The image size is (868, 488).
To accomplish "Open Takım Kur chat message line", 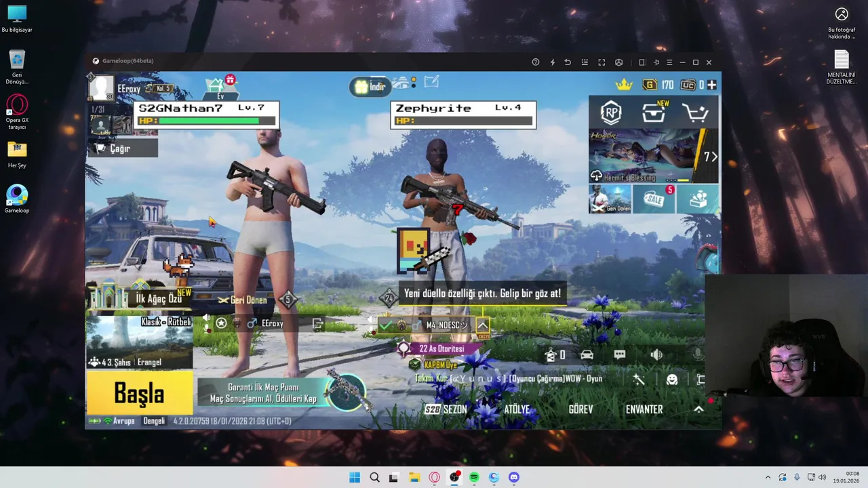I will coord(509,379).
